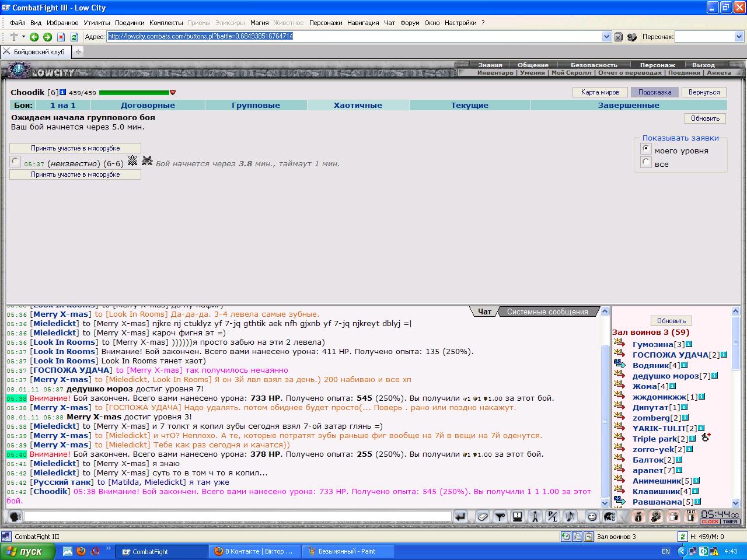Click the green back navigation arrow
The image size is (747, 560).
[34, 37]
